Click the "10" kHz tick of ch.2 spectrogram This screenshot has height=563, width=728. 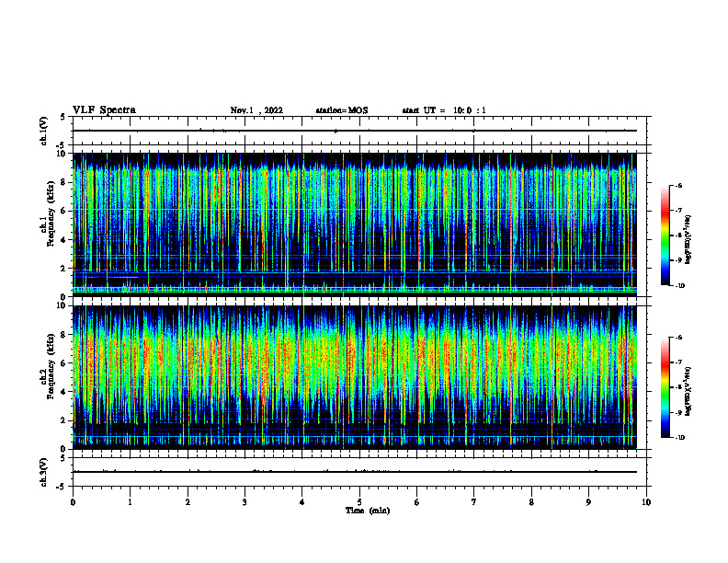tap(63, 305)
